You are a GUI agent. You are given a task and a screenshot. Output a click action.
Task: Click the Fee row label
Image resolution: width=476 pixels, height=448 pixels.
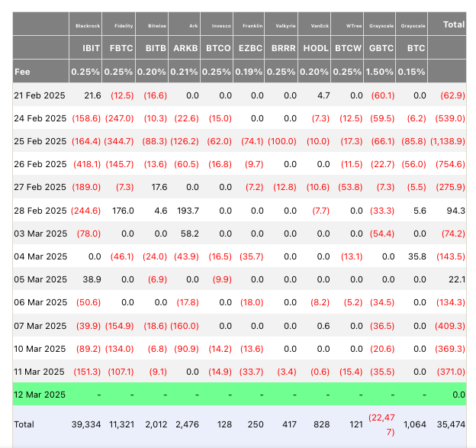pos(22,72)
